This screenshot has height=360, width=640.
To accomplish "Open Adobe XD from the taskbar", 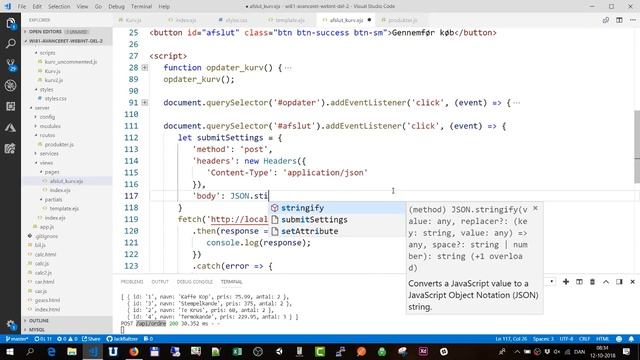I will pos(423,351).
